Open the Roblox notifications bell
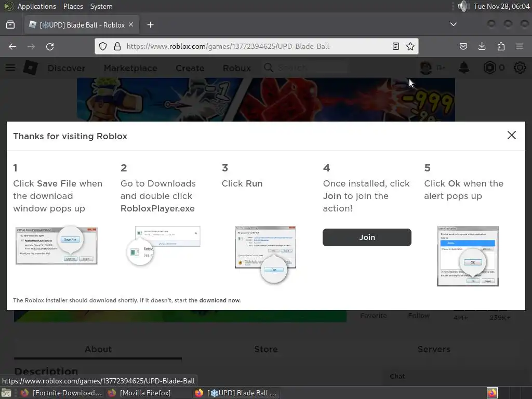Viewport: 532px width, 399px height. (464, 68)
